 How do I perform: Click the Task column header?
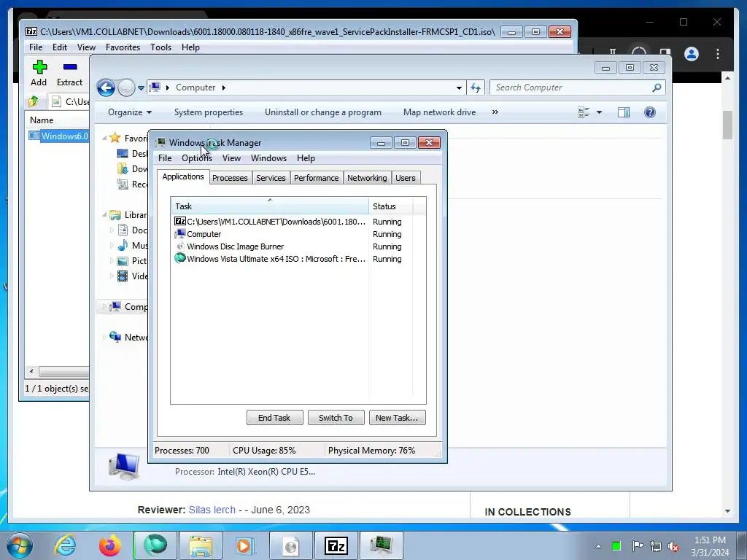tap(270, 206)
